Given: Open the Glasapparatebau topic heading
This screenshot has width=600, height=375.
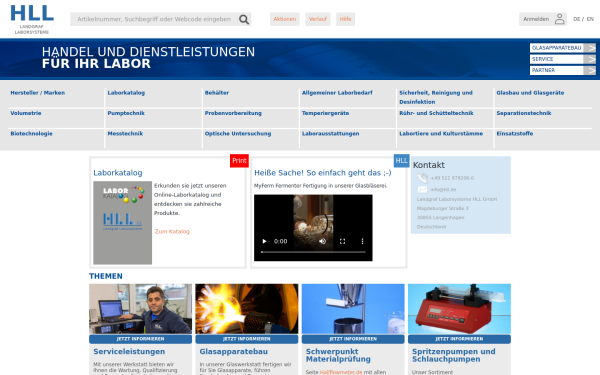Looking at the screenshot, I should [x=234, y=352].
